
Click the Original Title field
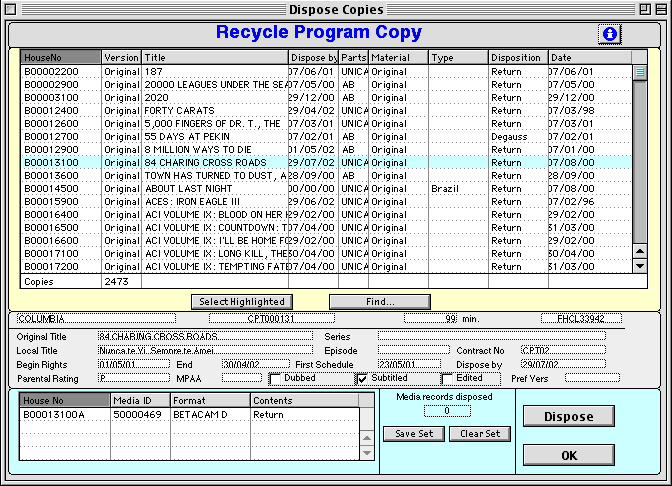coord(205,336)
